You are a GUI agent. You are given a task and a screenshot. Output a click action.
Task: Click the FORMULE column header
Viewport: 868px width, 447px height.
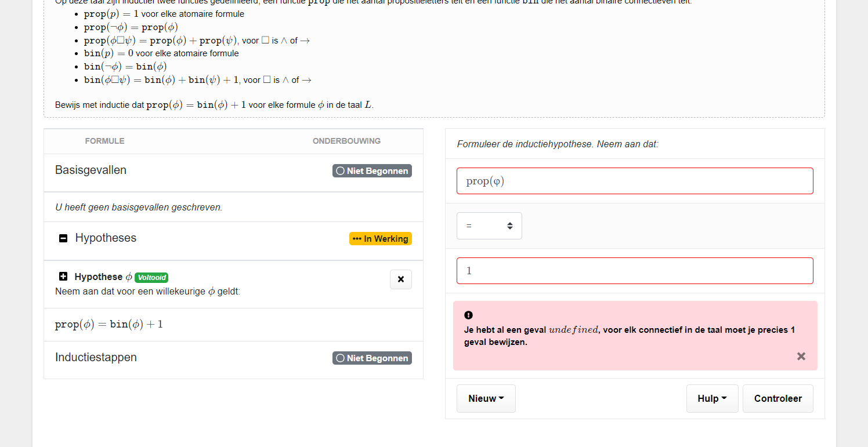pos(104,141)
